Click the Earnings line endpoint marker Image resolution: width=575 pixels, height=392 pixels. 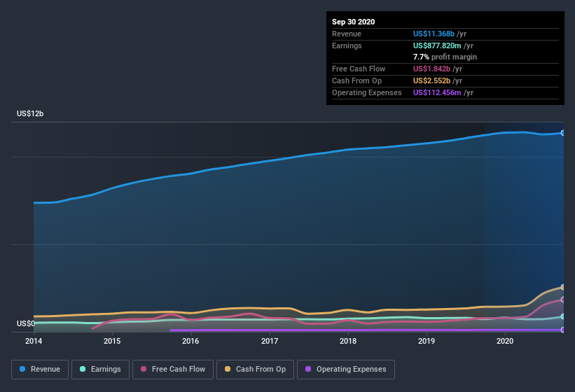click(562, 316)
